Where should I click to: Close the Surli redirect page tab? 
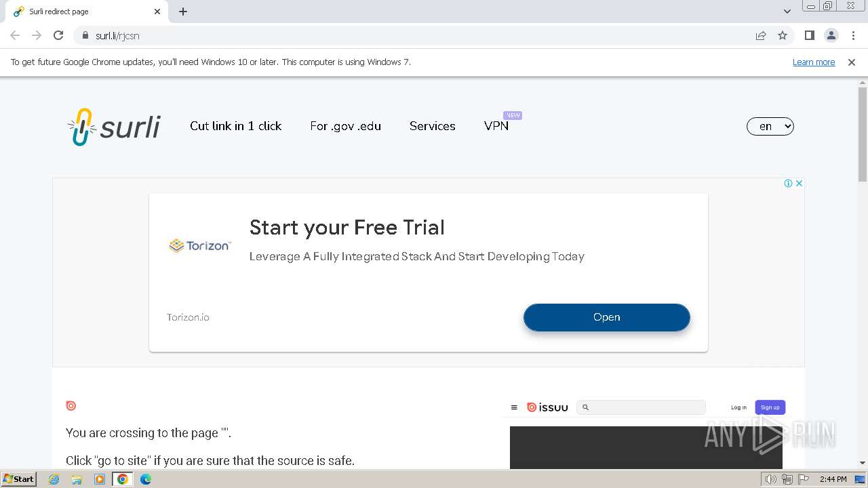click(157, 12)
